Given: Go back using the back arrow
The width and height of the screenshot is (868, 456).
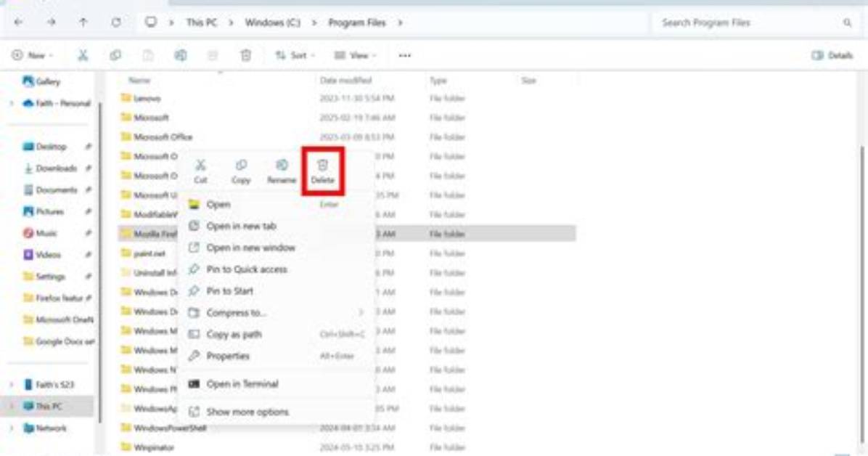Looking at the screenshot, I should [18, 23].
